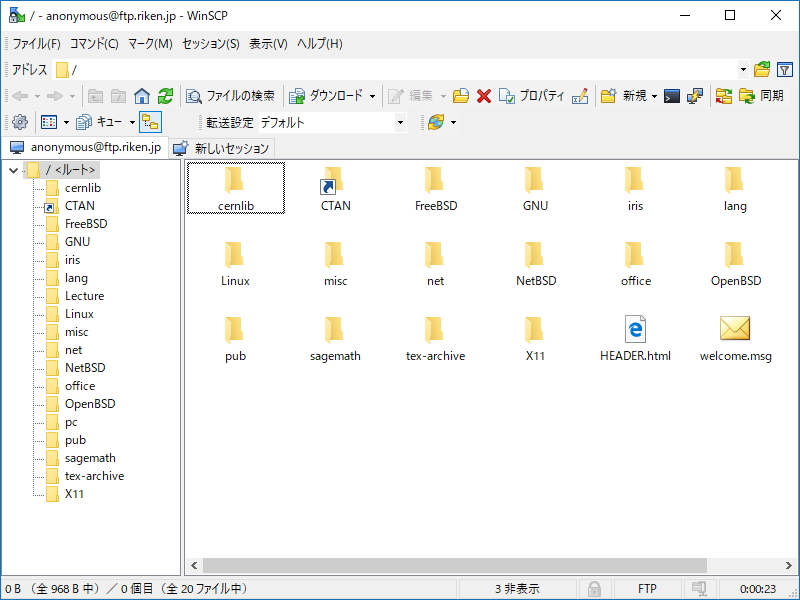The image size is (800, 600).
Task: Select the FreeBSD folder in file pane
Action: (436, 188)
